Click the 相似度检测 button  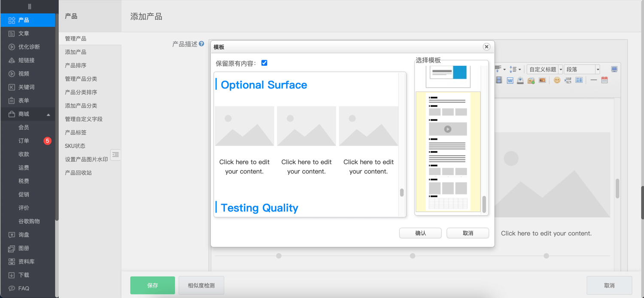coord(201,286)
